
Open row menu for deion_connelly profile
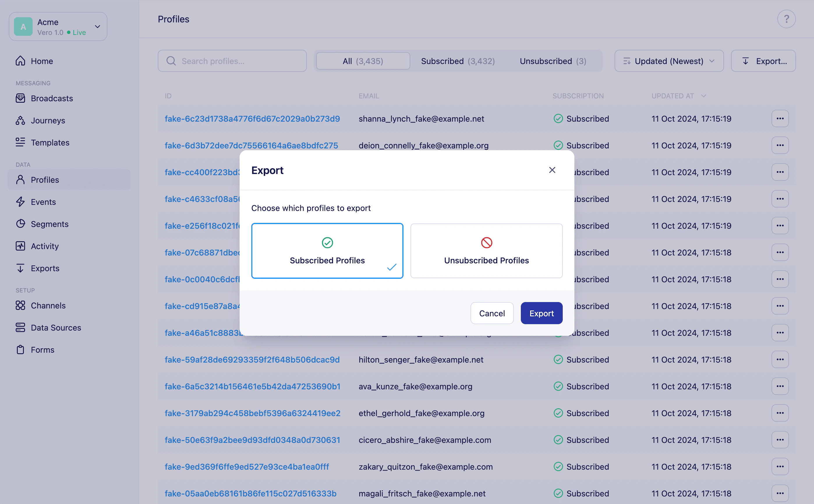[780, 145]
